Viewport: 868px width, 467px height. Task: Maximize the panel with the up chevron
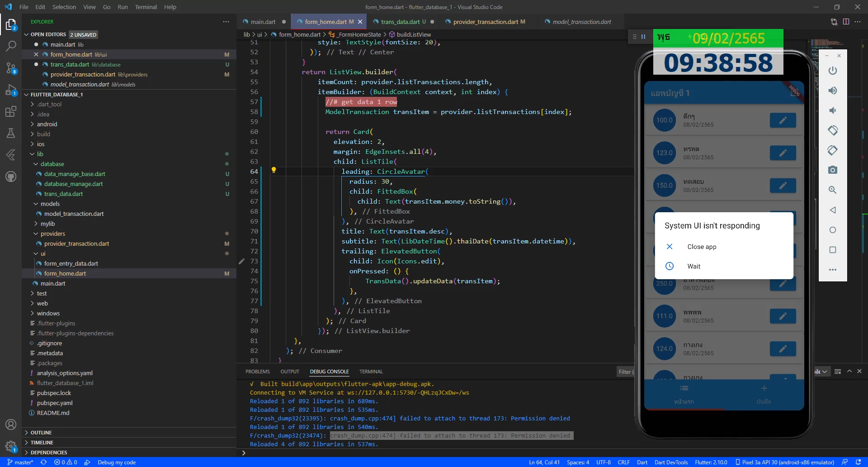tap(849, 372)
